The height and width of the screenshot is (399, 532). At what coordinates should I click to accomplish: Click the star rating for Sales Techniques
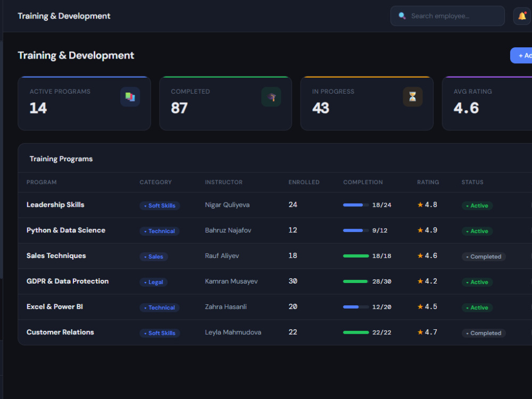(x=427, y=255)
